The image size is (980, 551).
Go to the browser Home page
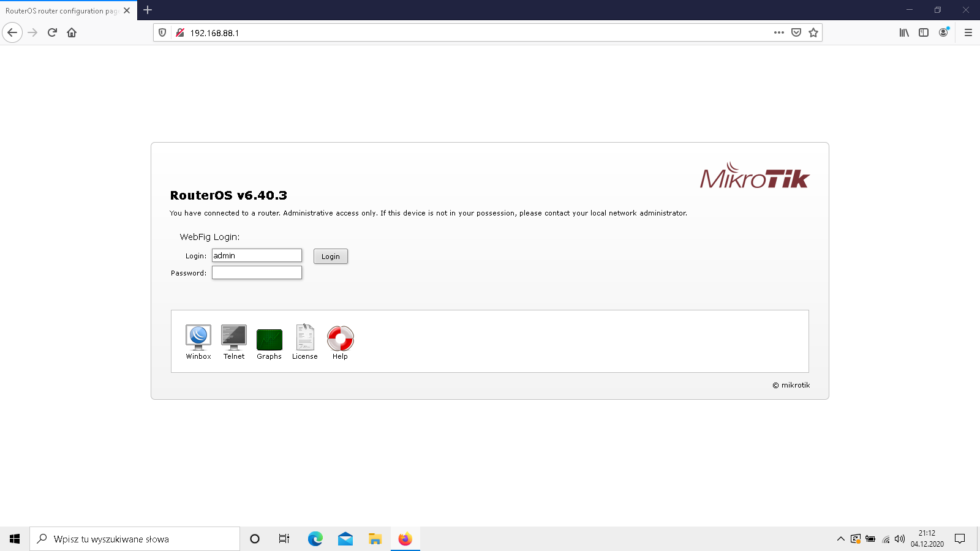point(72,32)
